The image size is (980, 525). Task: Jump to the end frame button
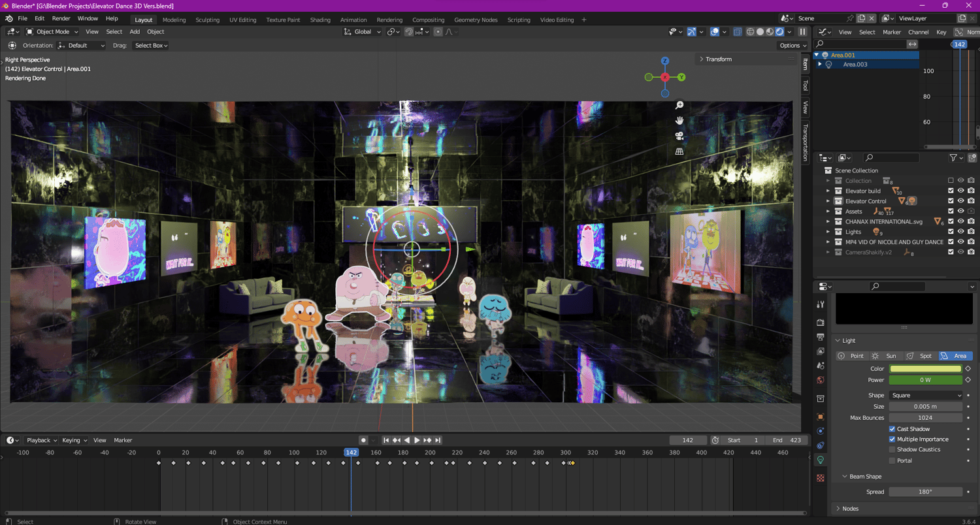click(x=438, y=440)
